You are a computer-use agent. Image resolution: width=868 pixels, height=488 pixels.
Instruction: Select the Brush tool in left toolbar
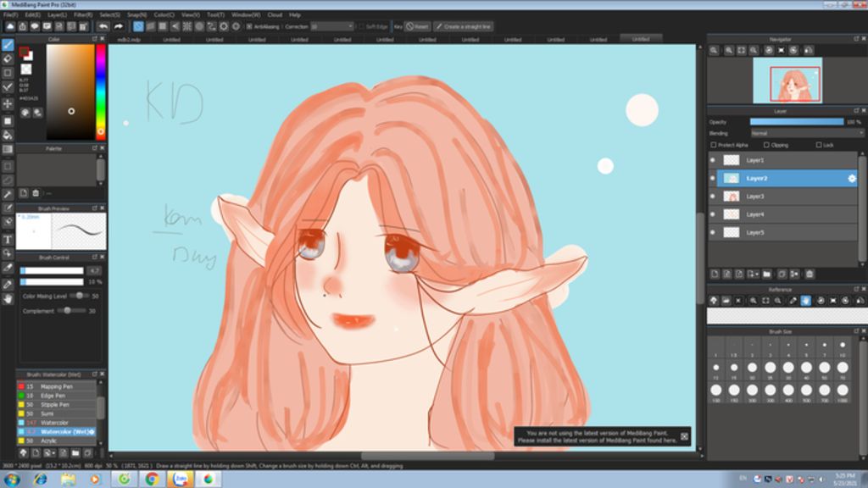[x=8, y=45]
